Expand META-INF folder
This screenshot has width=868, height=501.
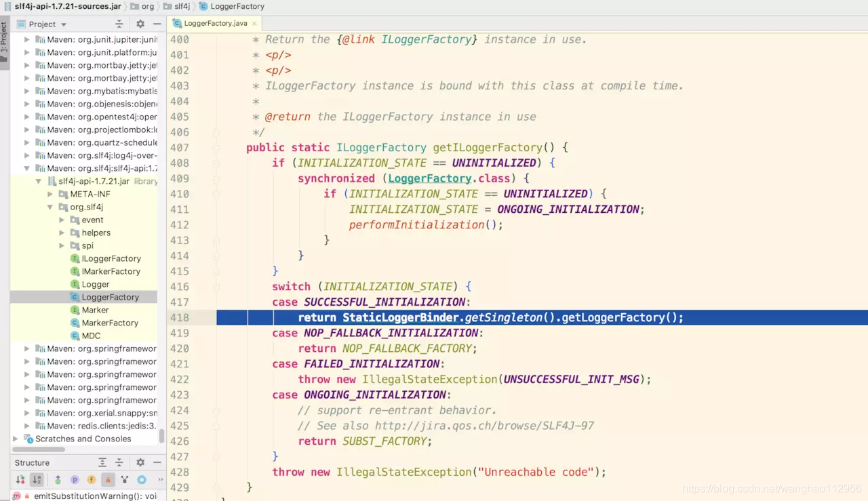pos(50,194)
